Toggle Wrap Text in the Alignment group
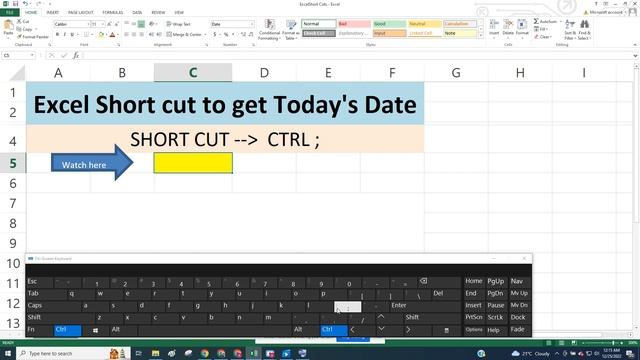This screenshot has height=360, width=640. [178, 24]
